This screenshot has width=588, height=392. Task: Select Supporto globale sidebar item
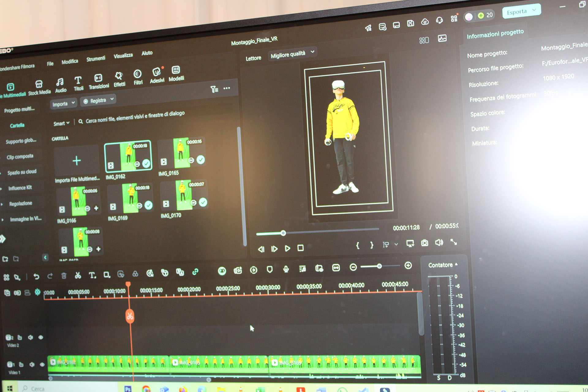21,141
